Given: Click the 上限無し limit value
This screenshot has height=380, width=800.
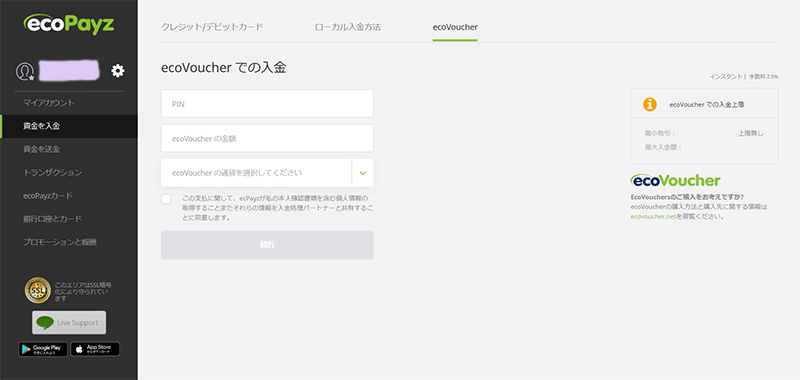Looking at the screenshot, I should coord(751,134).
